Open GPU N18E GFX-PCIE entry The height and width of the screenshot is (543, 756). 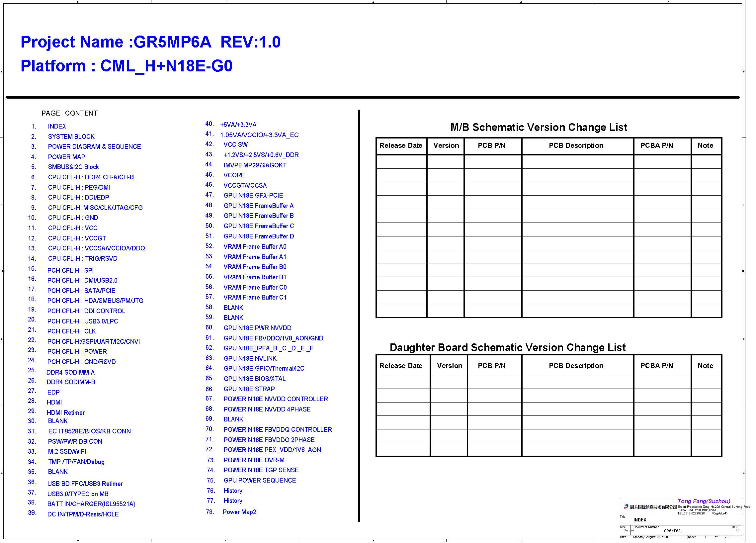tap(253, 196)
